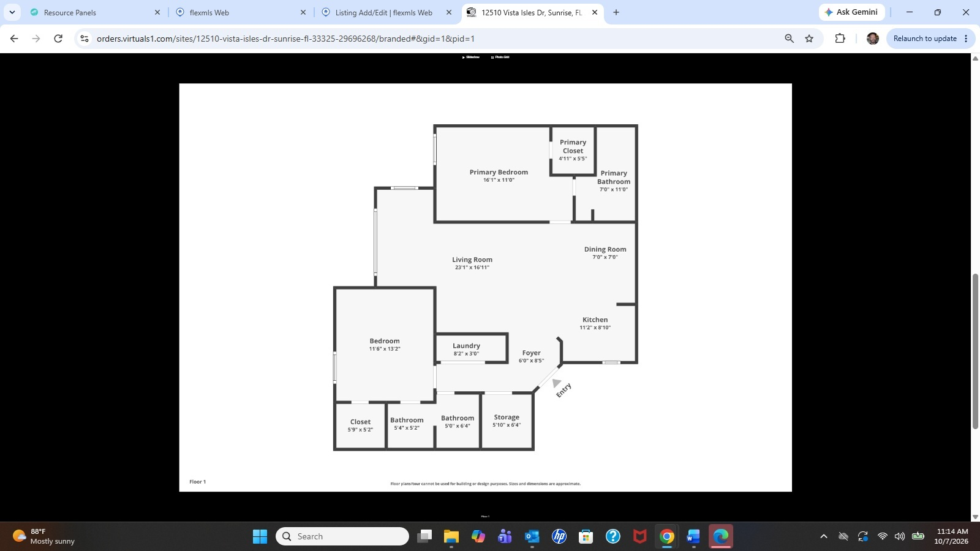The width and height of the screenshot is (980, 551).
Task: View site information icon in address bar
Action: [x=85, y=39]
